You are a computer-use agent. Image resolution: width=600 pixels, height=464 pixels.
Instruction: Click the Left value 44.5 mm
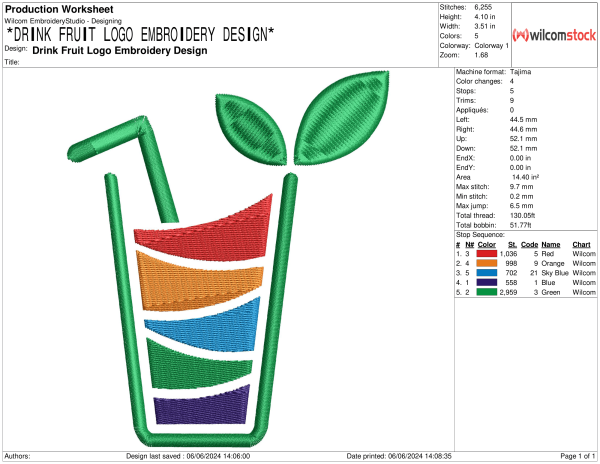(x=523, y=119)
